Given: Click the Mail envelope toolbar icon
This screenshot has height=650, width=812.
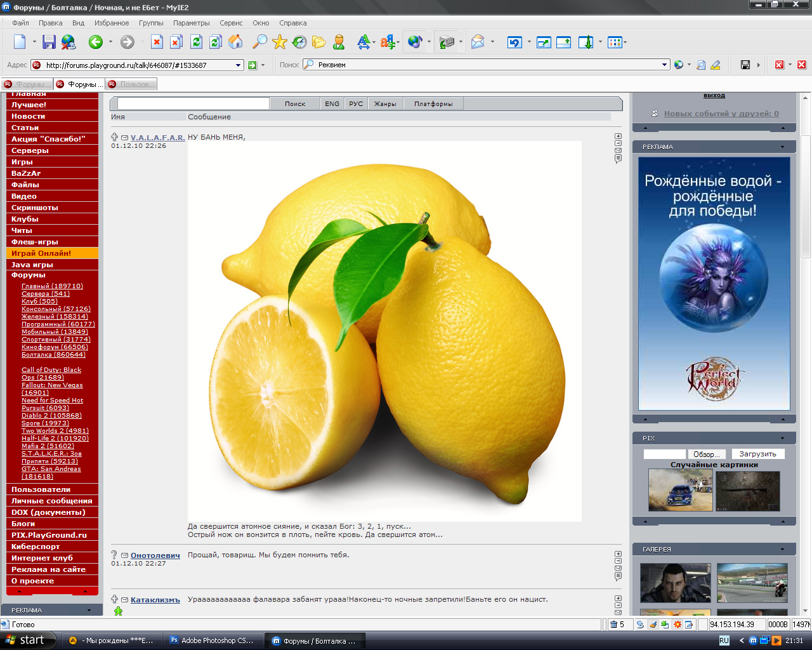Looking at the screenshot, I should tap(478, 42).
